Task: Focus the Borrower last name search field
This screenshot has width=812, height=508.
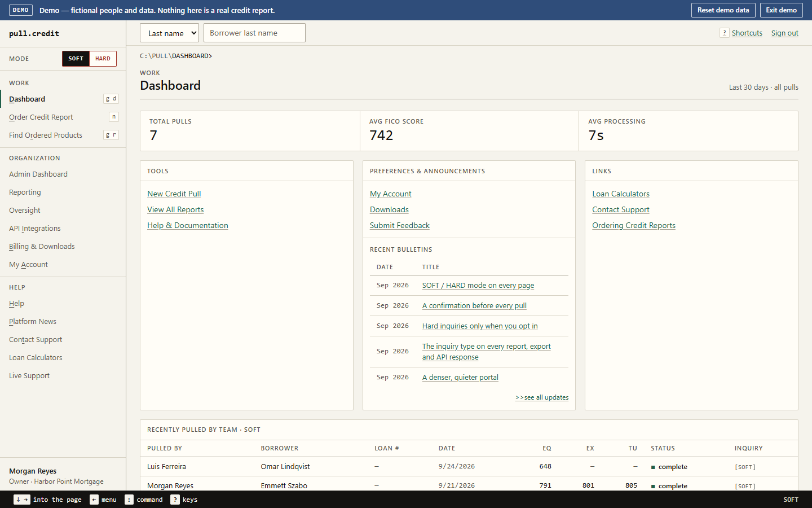Action: (254, 33)
